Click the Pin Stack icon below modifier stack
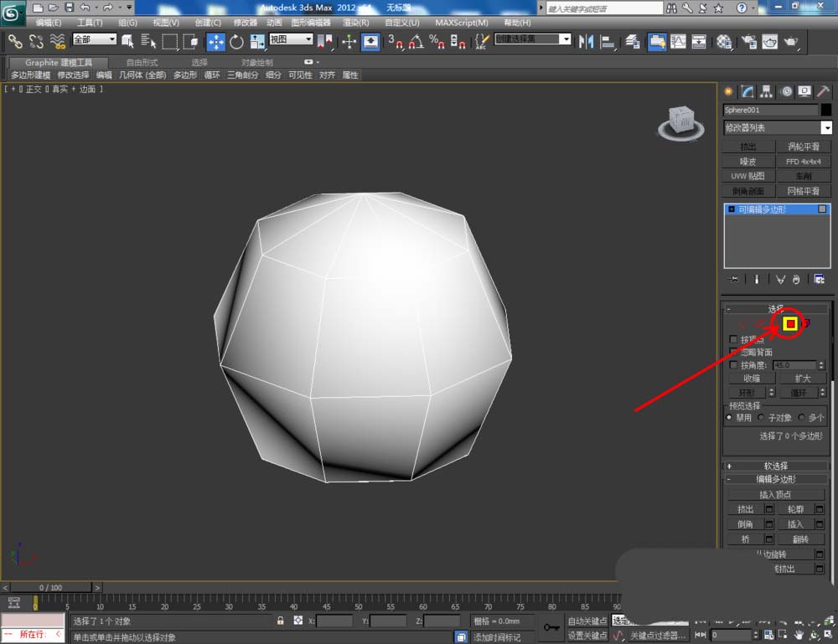 tap(734, 279)
